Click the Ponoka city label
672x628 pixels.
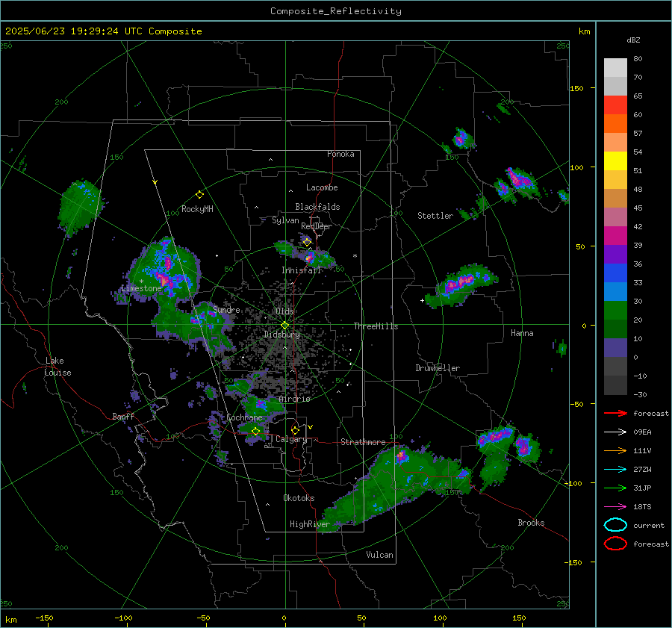tap(340, 154)
